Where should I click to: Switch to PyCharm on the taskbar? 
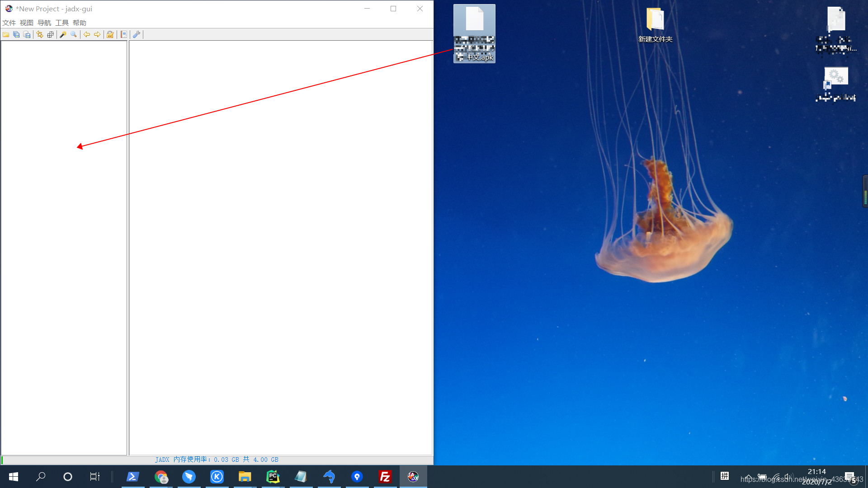(x=273, y=477)
